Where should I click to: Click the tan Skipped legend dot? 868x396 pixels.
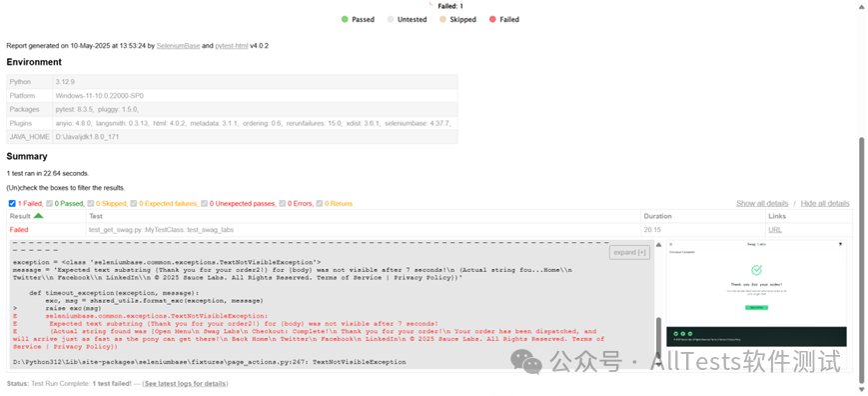442,19
